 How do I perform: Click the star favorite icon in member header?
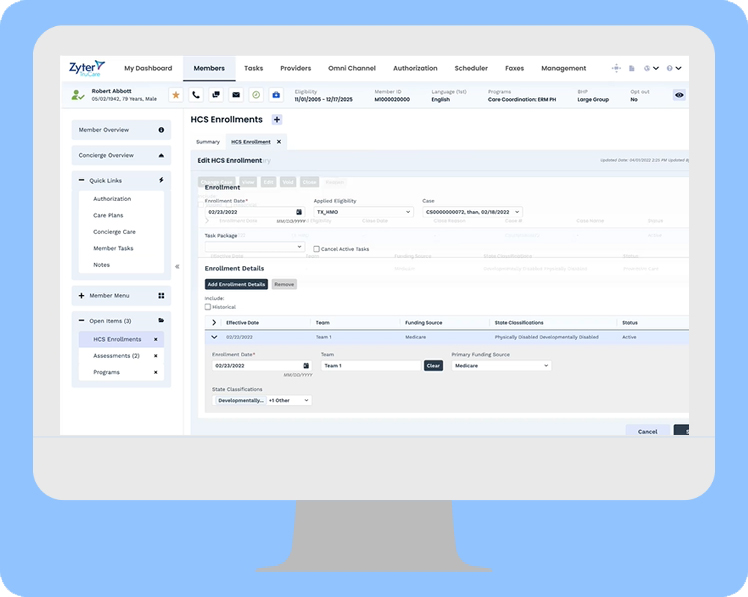[176, 95]
